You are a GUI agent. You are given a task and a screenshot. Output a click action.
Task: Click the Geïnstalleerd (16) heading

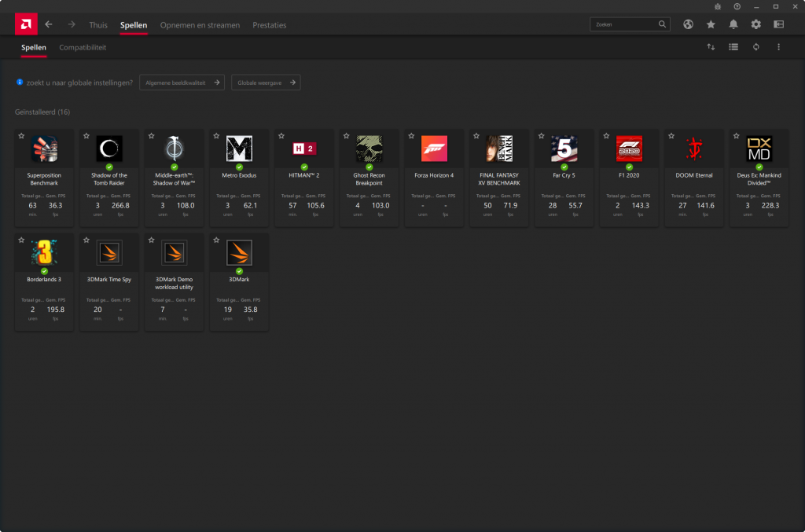coord(42,112)
